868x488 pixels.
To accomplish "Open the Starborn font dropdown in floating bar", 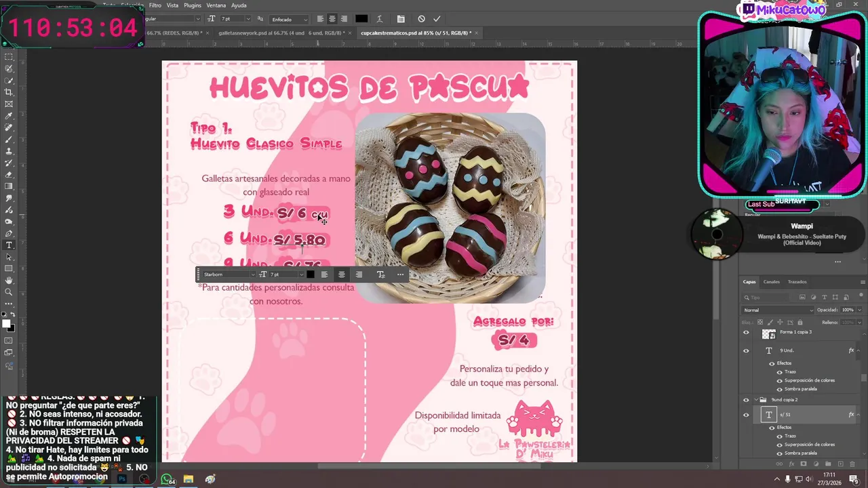I will (252, 274).
